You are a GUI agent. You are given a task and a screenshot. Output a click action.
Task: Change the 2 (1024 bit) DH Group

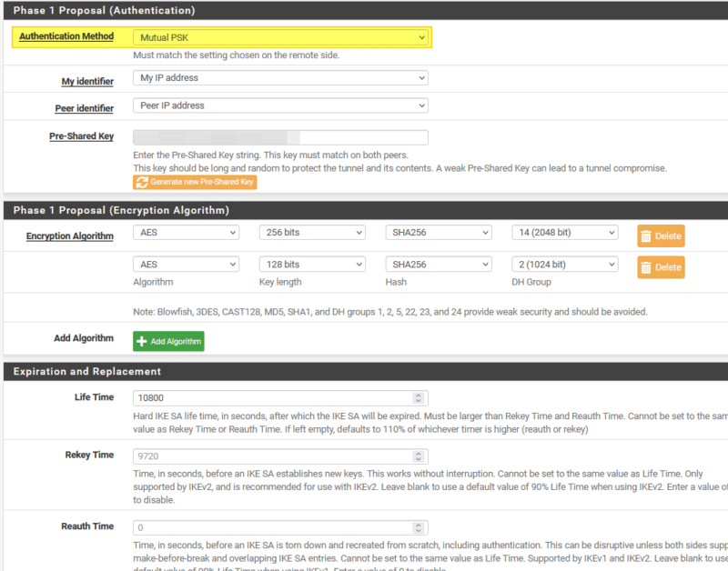pos(564,265)
